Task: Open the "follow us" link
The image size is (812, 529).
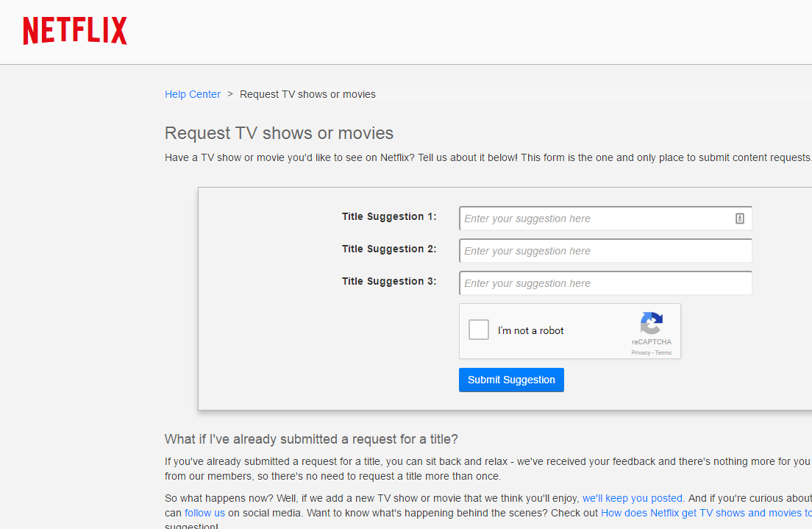Action: click(204, 513)
